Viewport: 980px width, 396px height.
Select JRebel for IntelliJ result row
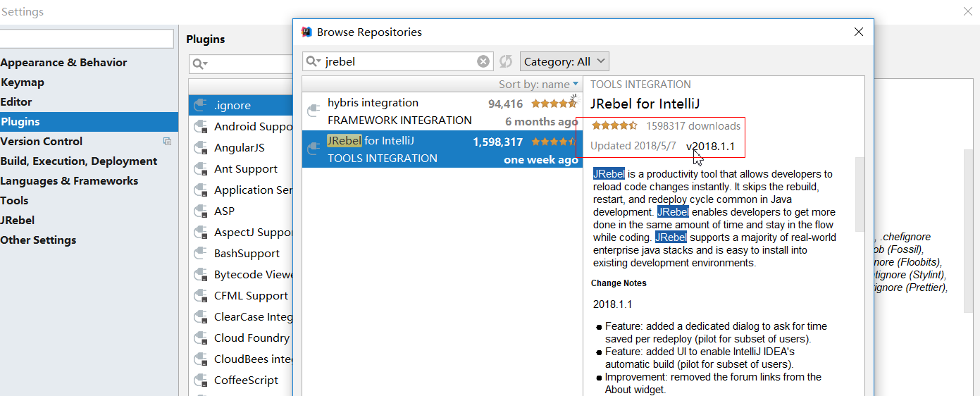tap(442, 149)
